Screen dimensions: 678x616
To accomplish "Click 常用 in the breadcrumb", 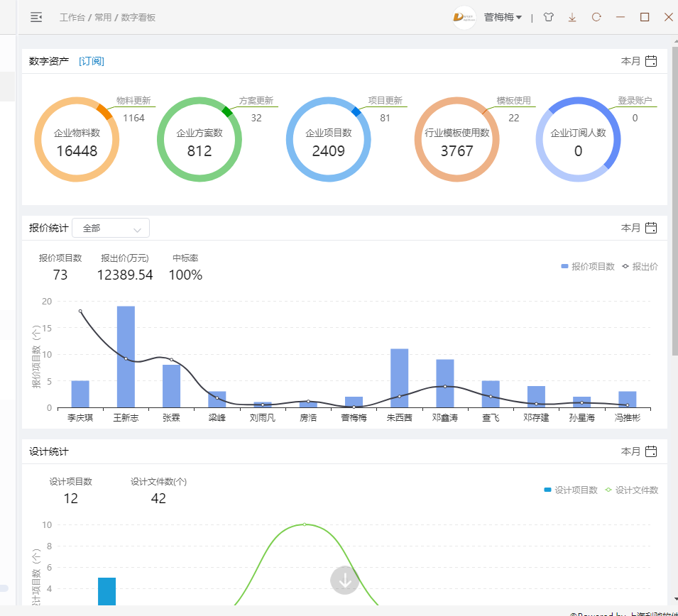I will tap(103, 17).
